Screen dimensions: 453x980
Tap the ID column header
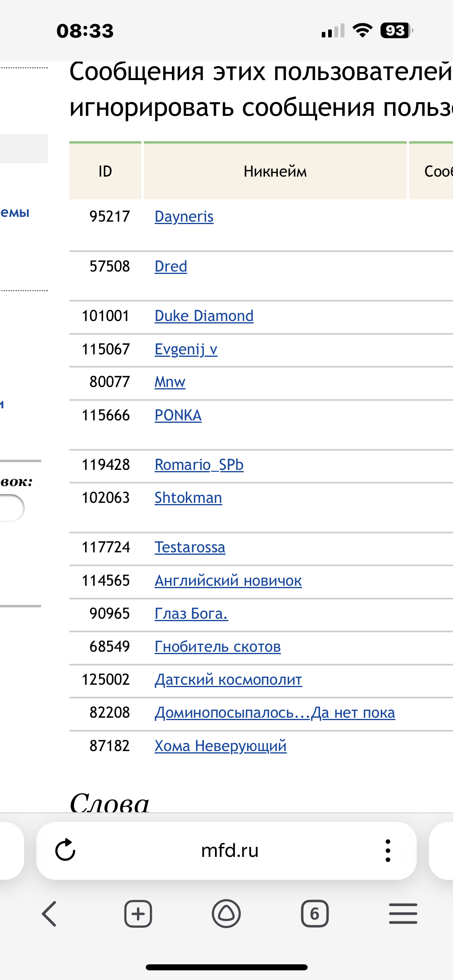pyautogui.click(x=105, y=172)
